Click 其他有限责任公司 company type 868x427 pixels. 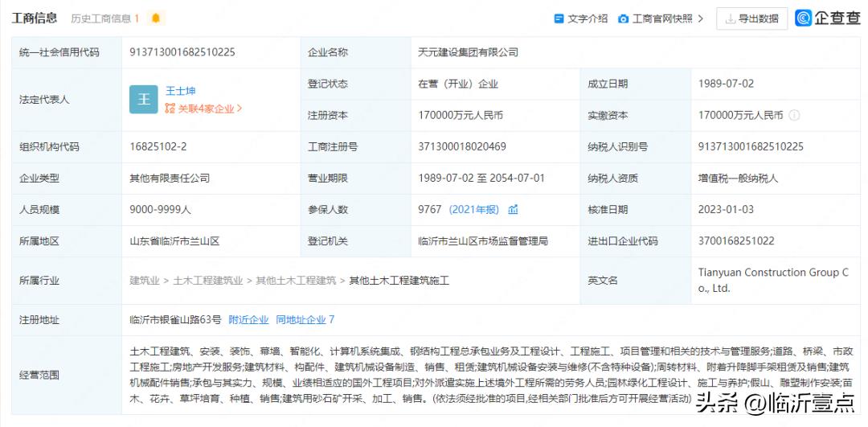(170, 179)
